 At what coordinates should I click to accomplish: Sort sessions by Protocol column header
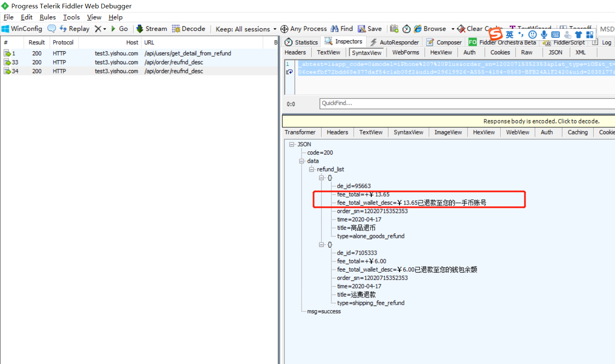point(63,42)
